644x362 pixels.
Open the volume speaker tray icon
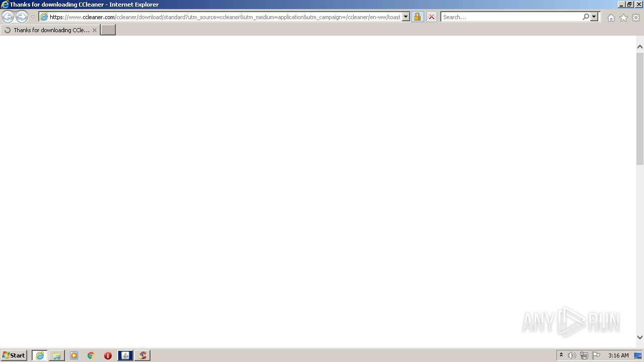pos(572,355)
